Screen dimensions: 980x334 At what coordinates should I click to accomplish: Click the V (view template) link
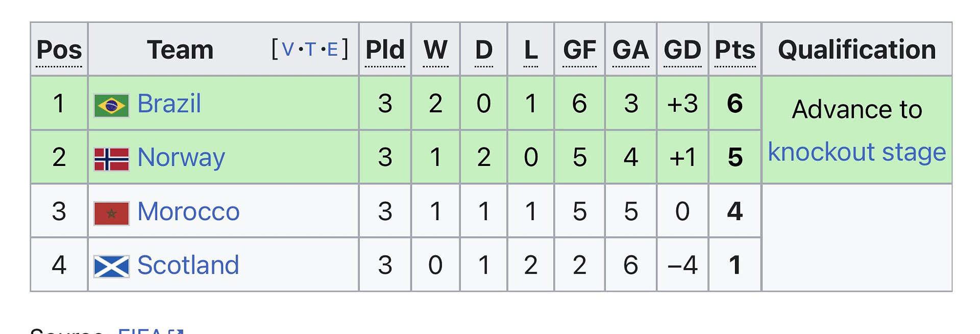(x=287, y=50)
